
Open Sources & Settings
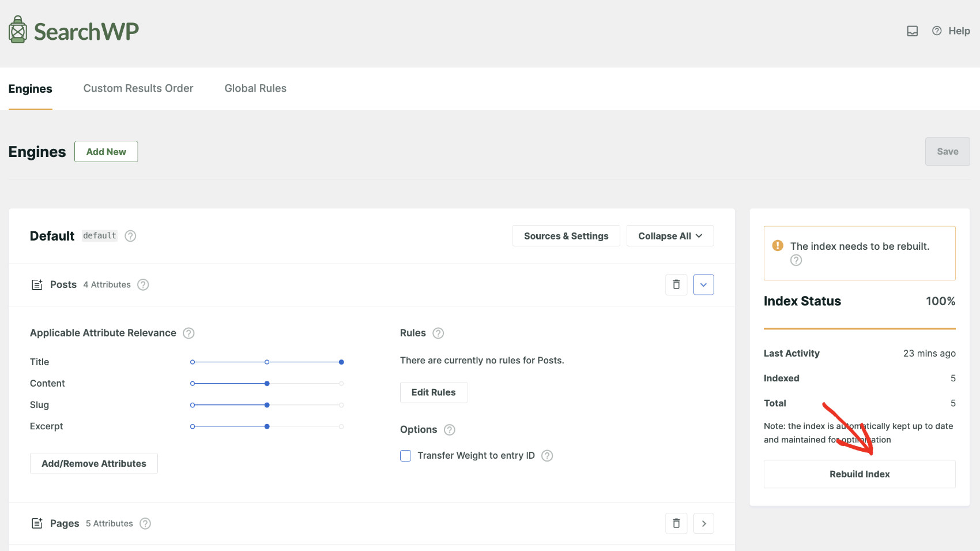566,236
